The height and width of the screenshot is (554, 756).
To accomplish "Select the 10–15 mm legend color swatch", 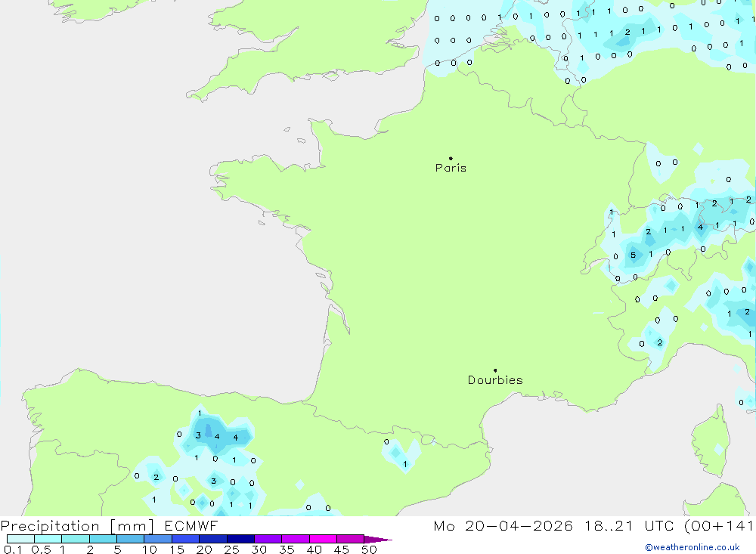I will click(158, 539).
